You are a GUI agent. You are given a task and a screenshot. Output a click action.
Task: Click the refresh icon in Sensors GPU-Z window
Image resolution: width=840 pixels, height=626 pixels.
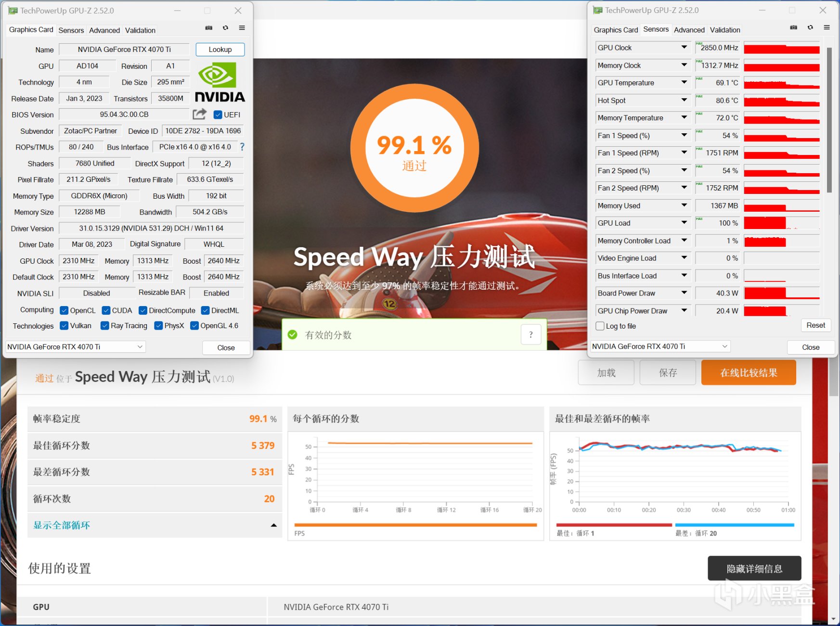click(810, 27)
